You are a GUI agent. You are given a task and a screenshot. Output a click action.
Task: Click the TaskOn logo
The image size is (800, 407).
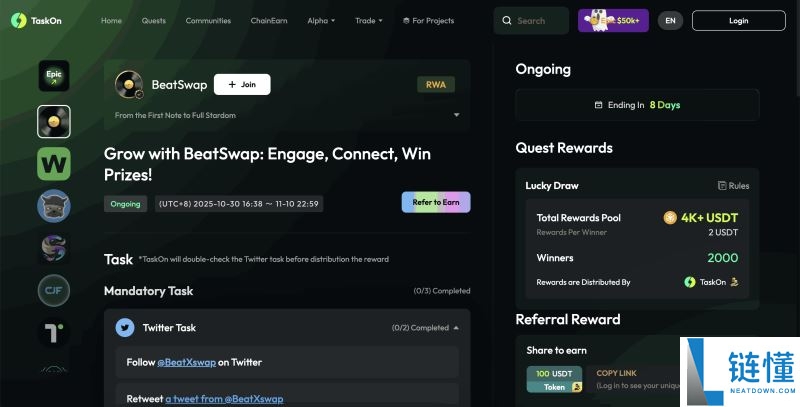click(x=36, y=20)
